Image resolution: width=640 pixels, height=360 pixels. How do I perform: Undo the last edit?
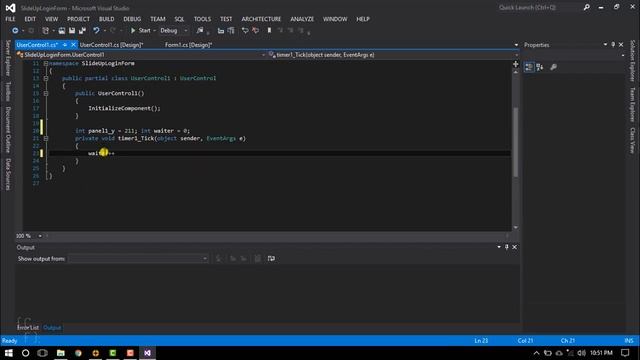tap(96, 31)
